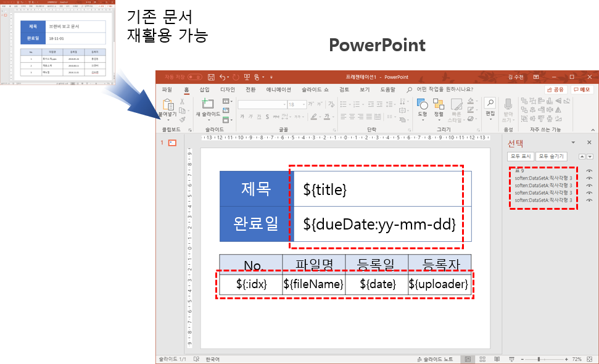Switch to the View (보기) tab
This screenshot has height=364, width=599.
click(365, 89)
